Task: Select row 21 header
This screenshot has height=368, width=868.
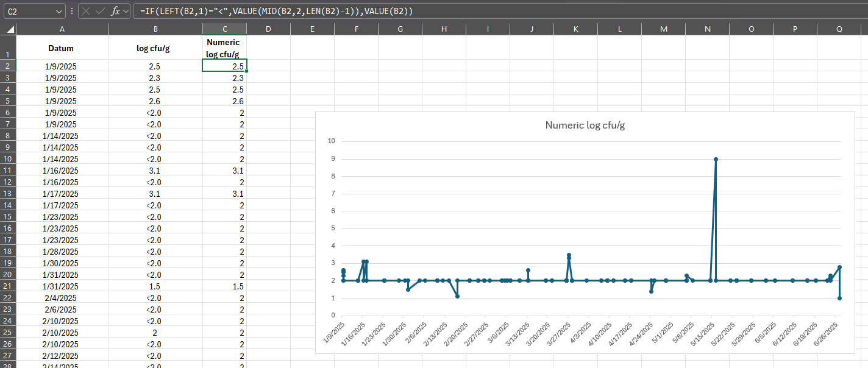Action: 8,286
